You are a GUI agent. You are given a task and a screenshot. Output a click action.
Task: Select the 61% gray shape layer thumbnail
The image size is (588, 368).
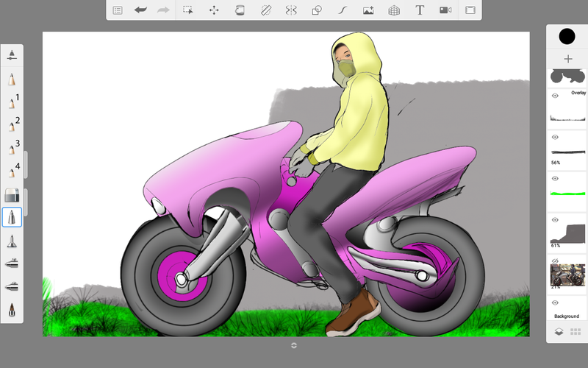click(567, 233)
